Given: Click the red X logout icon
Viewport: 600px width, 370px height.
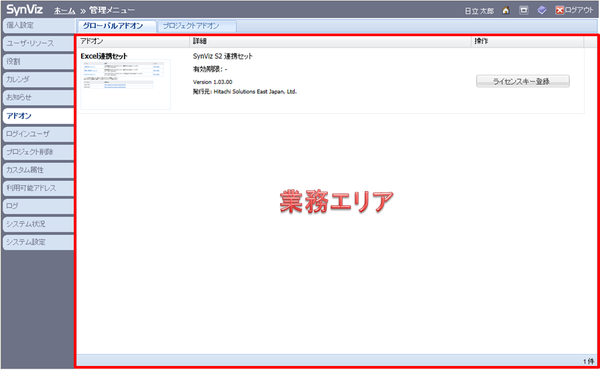Looking at the screenshot, I should (559, 10).
